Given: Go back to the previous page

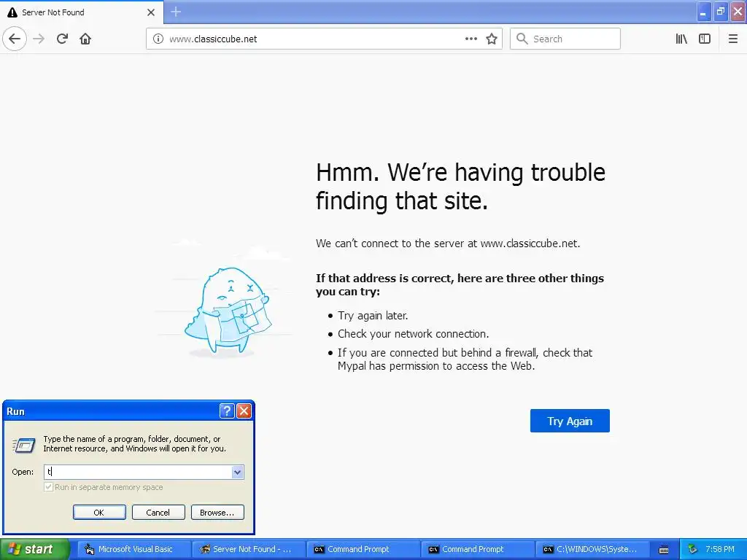Looking at the screenshot, I should click(x=15, y=39).
